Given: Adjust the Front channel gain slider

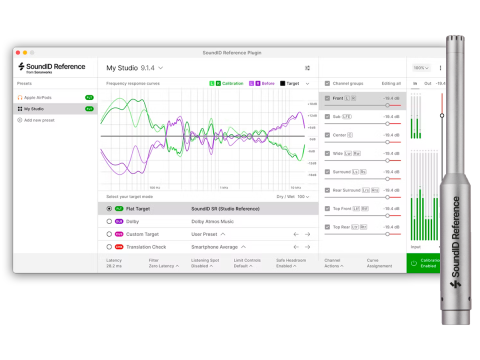Looking at the screenshot, I should click(x=387, y=105).
